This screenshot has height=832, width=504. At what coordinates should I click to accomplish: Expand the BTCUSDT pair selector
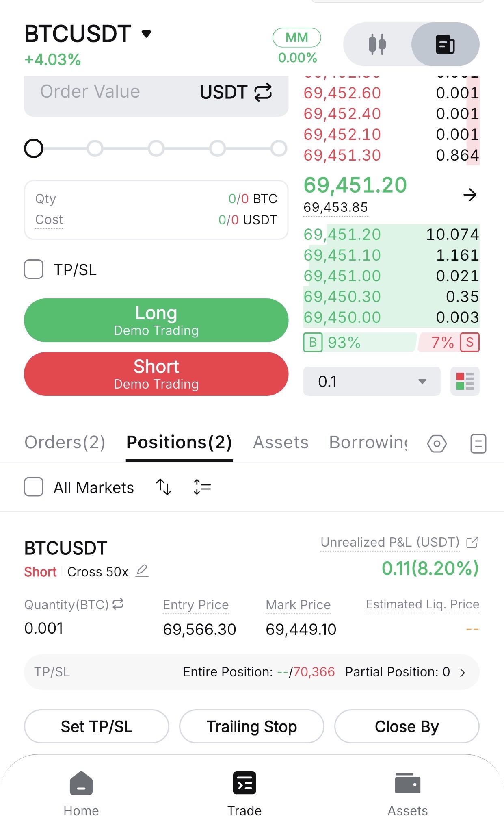coord(146,34)
